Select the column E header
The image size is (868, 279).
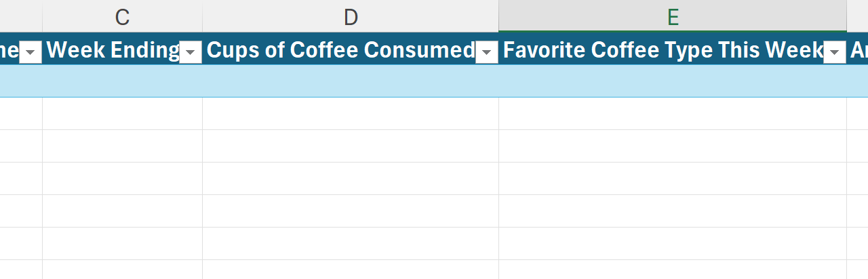pos(673,17)
